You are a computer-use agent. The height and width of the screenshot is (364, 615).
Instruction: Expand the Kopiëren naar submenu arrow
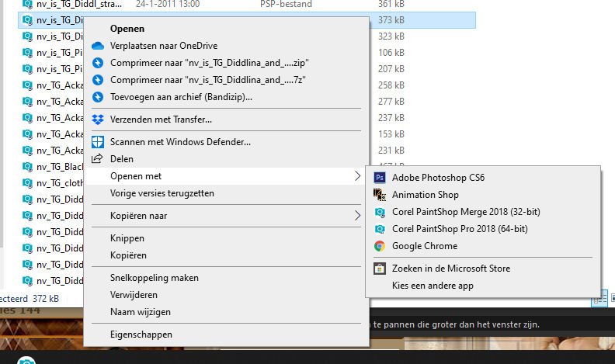[357, 216]
